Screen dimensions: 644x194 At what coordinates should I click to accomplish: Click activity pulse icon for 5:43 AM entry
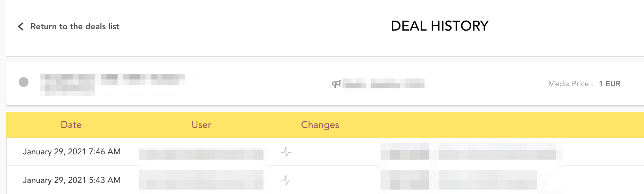click(286, 180)
